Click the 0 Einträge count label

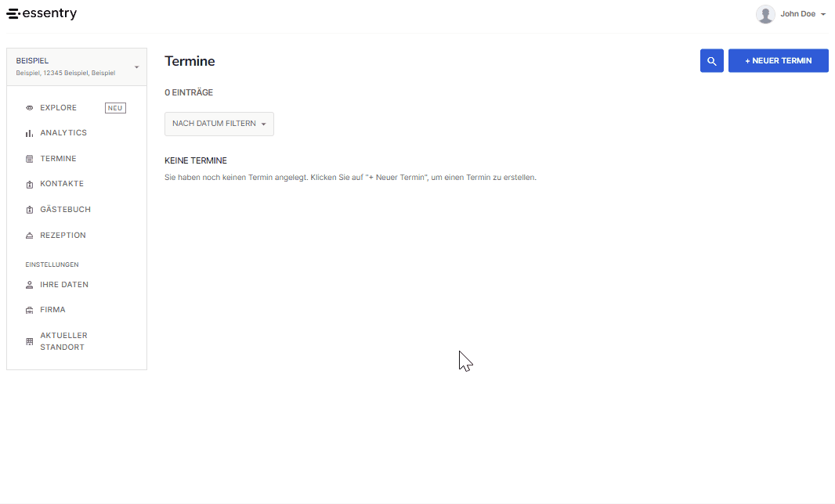click(x=189, y=92)
